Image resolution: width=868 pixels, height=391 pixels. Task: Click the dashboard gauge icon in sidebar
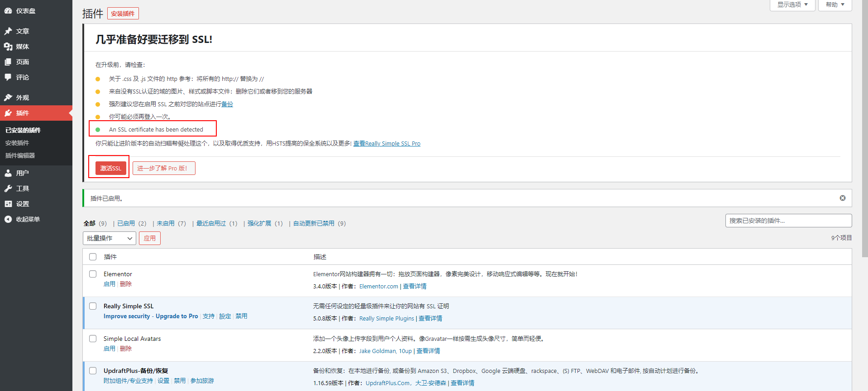tap(8, 11)
